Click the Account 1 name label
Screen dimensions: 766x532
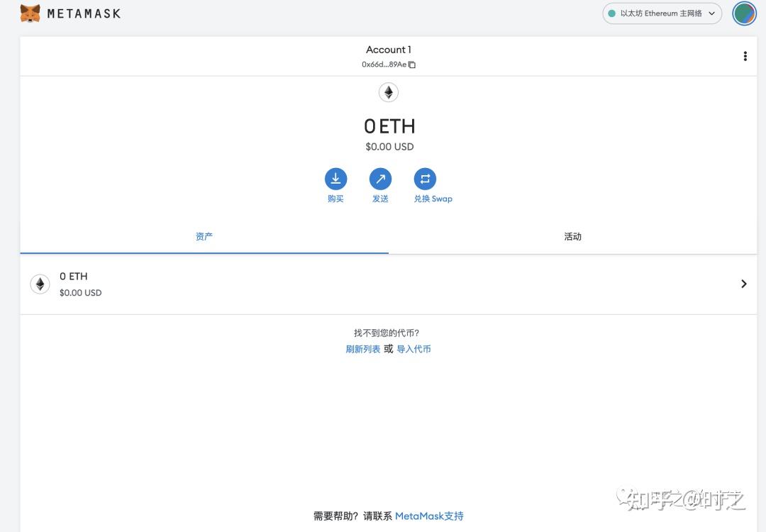[x=388, y=49]
